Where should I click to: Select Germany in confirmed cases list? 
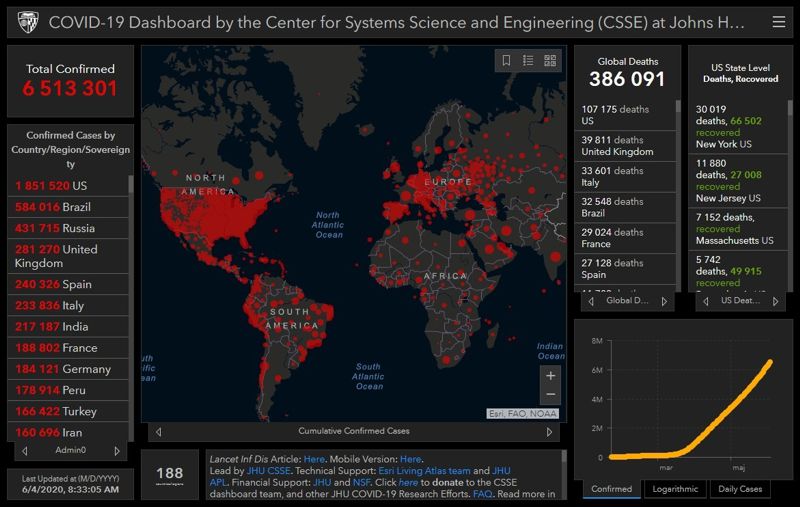point(68,369)
